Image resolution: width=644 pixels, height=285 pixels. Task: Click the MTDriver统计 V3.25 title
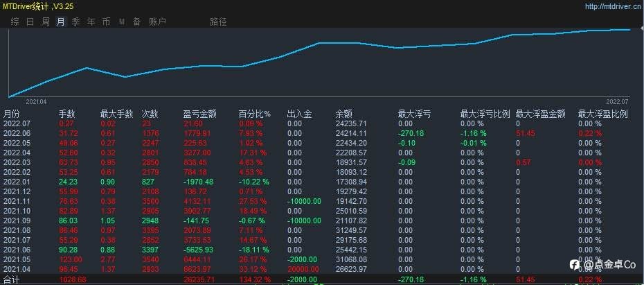click(x=38, y=6)
